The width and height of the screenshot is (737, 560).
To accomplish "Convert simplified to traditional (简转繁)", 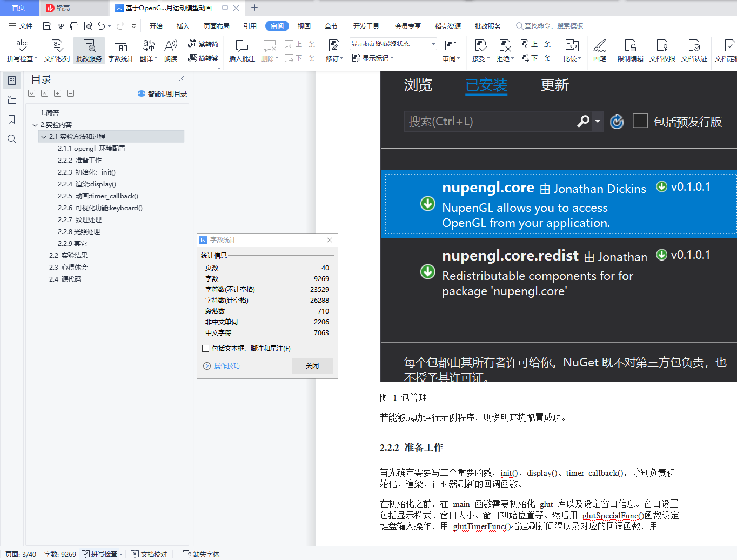I will coord(203,58).
